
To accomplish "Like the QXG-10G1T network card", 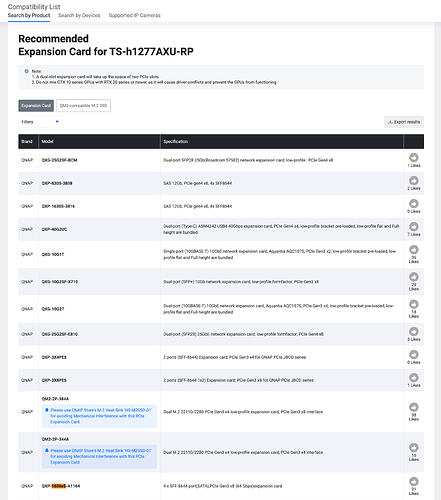I will coord(414,250).
